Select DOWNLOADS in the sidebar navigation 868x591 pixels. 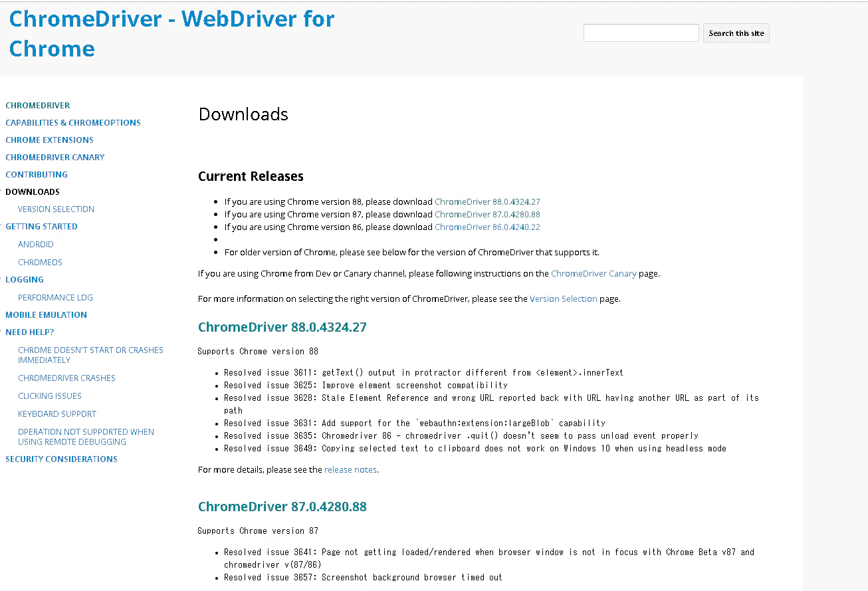tap(33, 191)
